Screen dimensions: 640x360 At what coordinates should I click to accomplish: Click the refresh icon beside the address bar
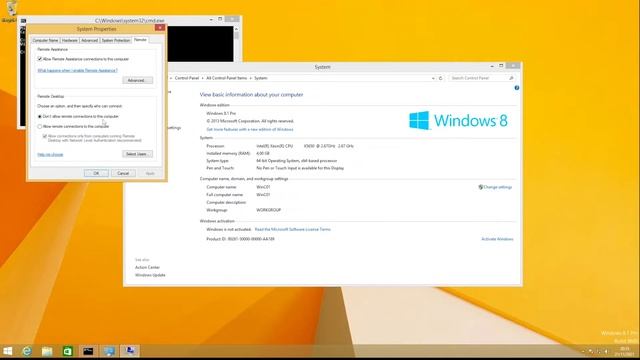tap(440, 78)
